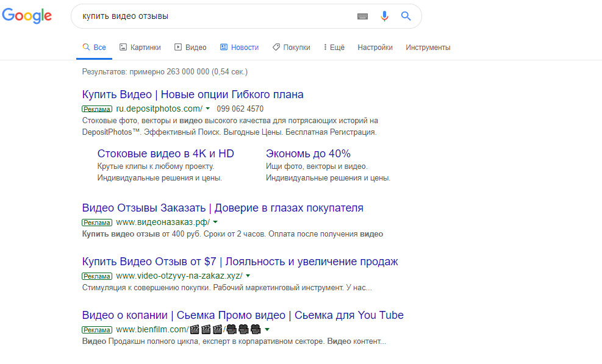The height and width of the screenshot is (364, 602).
Task: Open the Купить Видео Depositphotos ad link
Action: (193, 95)
